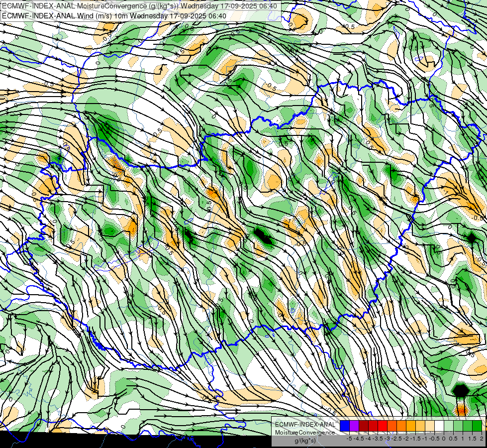Click the -4.5 tick label on legend
Viewport: 487px width, 448px height.
click(359, 439)
